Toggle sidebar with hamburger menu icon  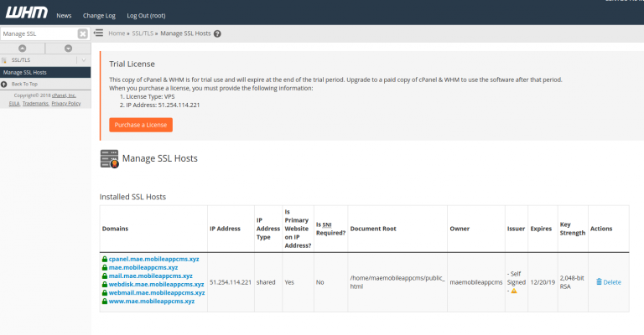(x=98, y=33)
